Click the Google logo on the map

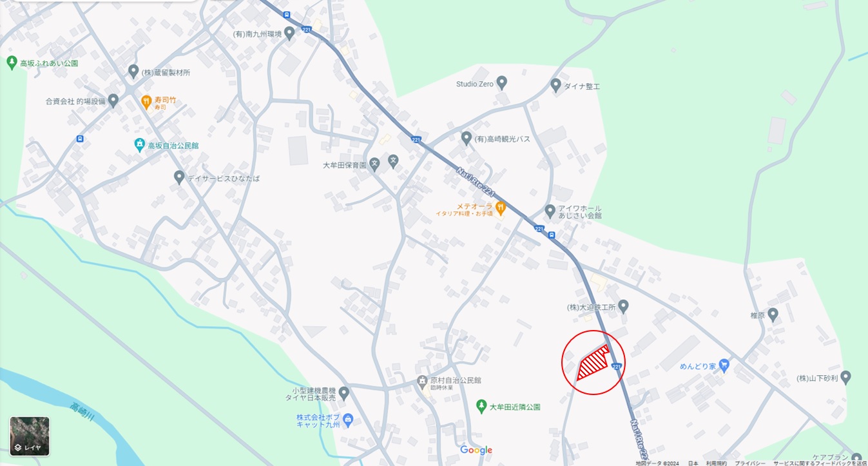click(476, 450)
